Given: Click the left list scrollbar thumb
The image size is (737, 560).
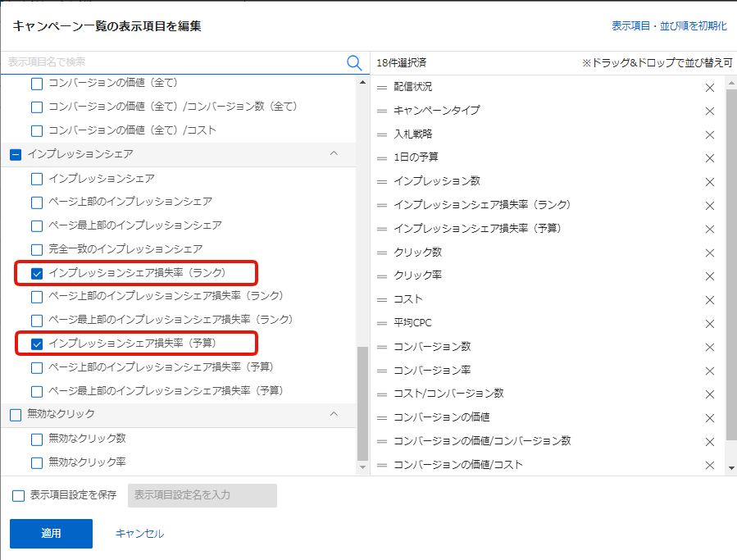Looking at the screenshot, I should pyautogui.click(x=362, y=403).
